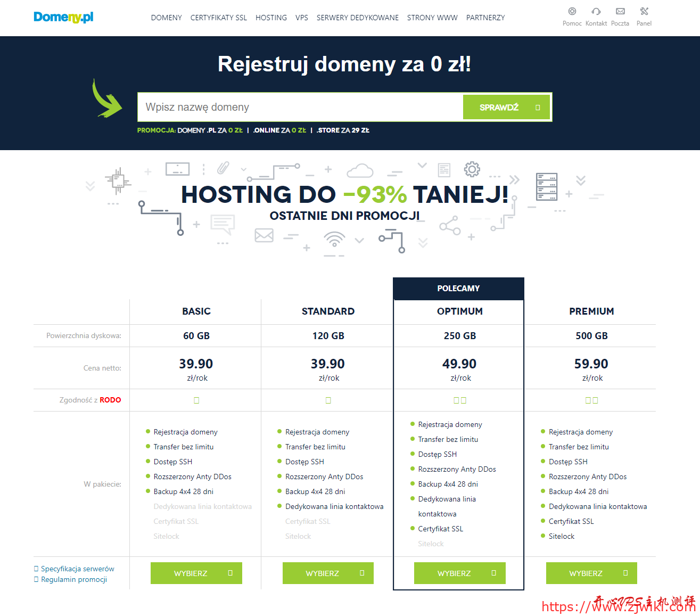Open the HOSTING menu item
This screenshot has width=700, height=616.
[271, 18]
